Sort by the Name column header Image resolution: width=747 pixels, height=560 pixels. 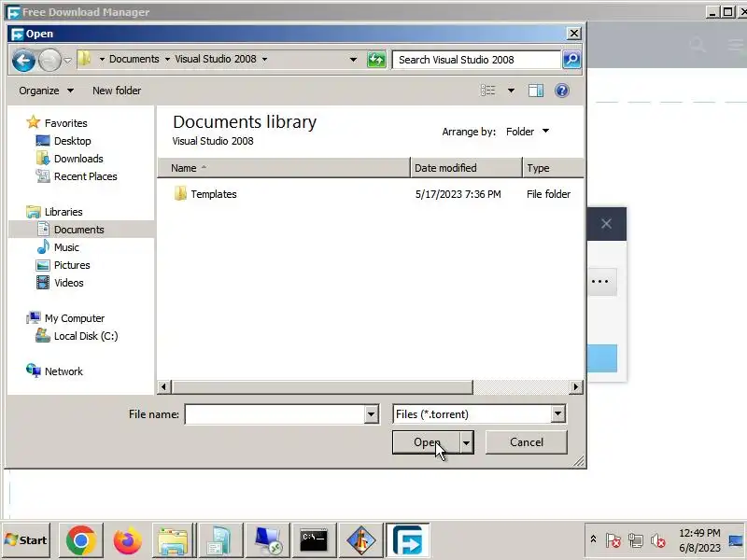tap(284, 168)
